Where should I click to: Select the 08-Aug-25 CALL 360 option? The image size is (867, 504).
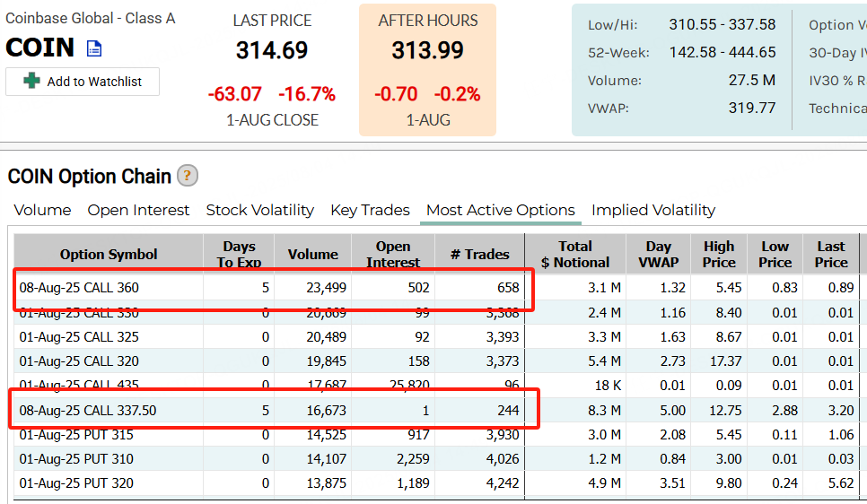[79, 287]
